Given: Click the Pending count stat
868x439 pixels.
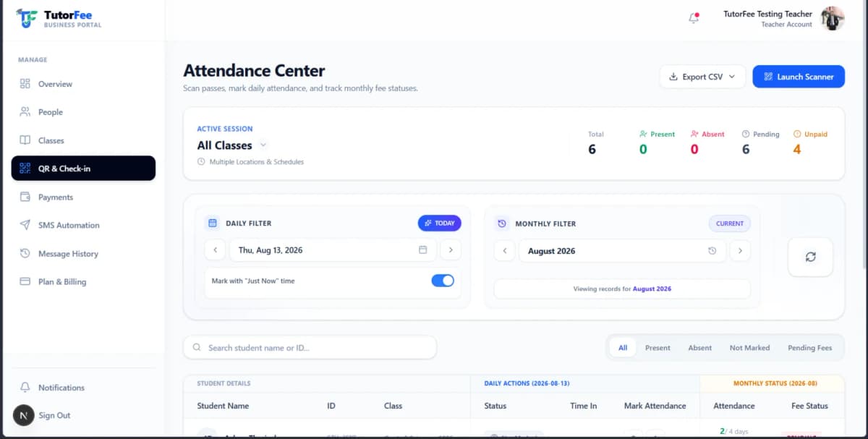Looking at the screenshot, I should pos(760,143).
